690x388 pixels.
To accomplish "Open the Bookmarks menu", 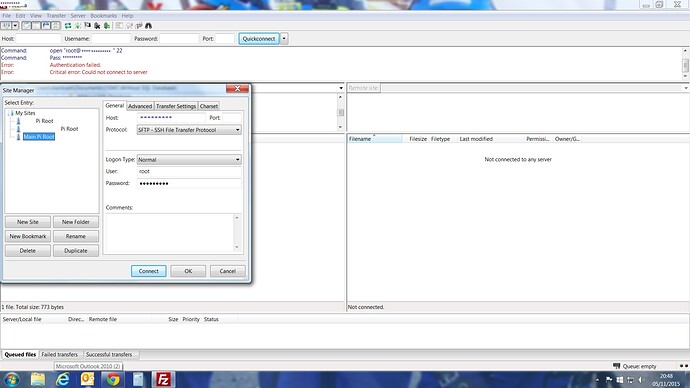I will coord(103,15).
